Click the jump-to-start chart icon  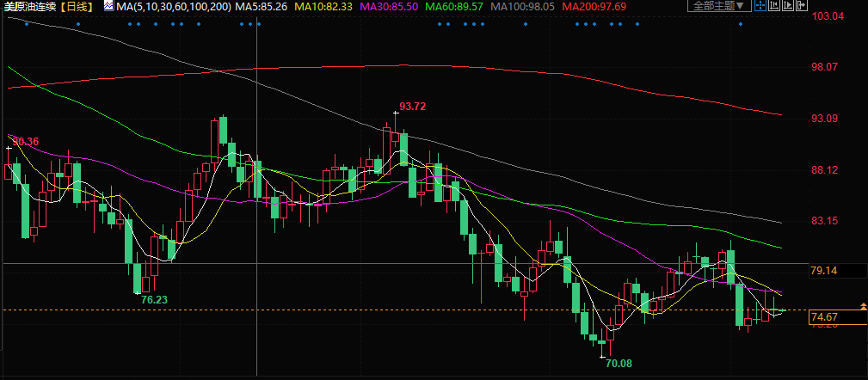[x=774, y=5]
